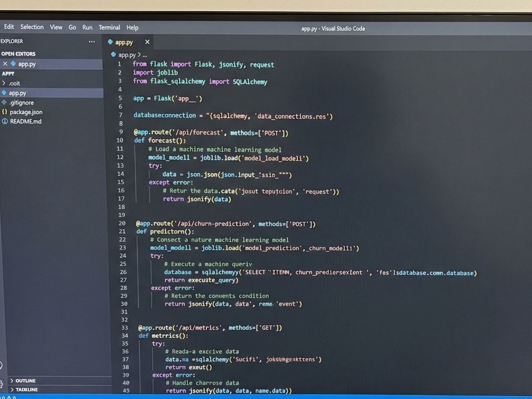Click 'def predictorn()' function definition

tap(165, 232)
